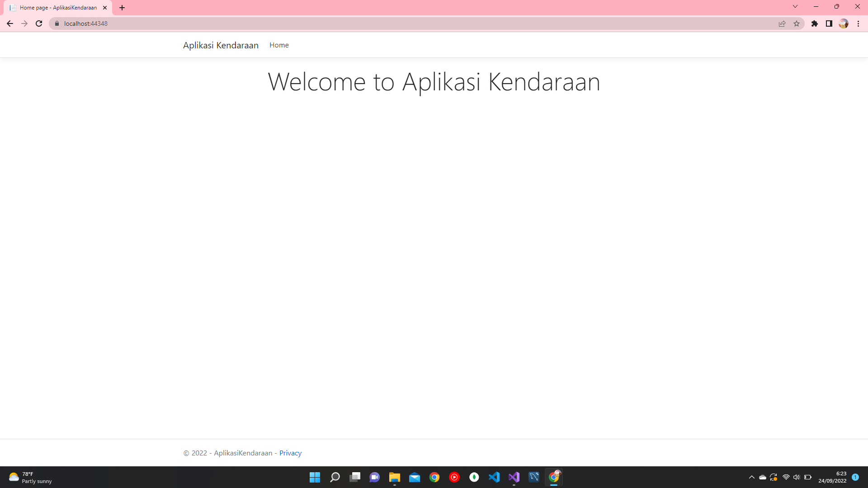
Task: Launch YouTube Music from the taskbar
Action: [x=455, y=477]
